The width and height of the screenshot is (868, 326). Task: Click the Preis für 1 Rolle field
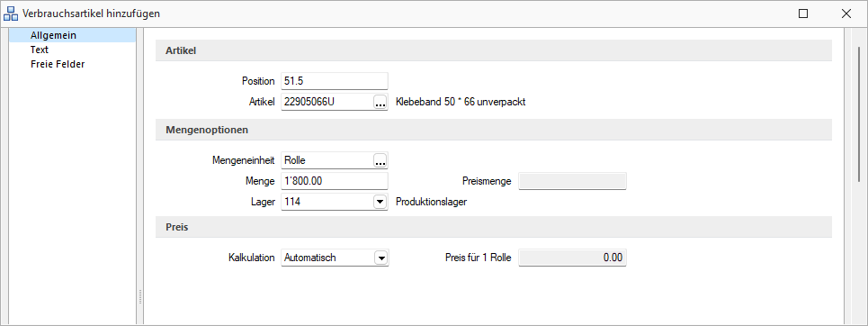pos(572,258)
